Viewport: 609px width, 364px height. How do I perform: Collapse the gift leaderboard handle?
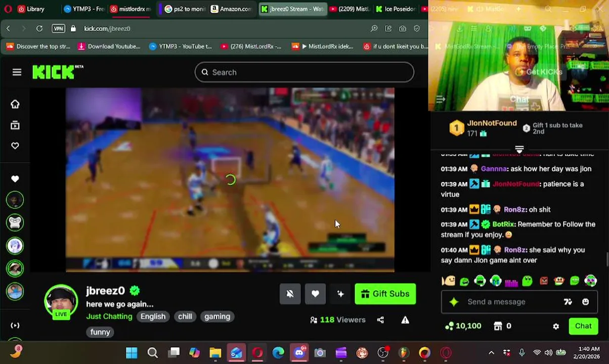coord(519,150)
